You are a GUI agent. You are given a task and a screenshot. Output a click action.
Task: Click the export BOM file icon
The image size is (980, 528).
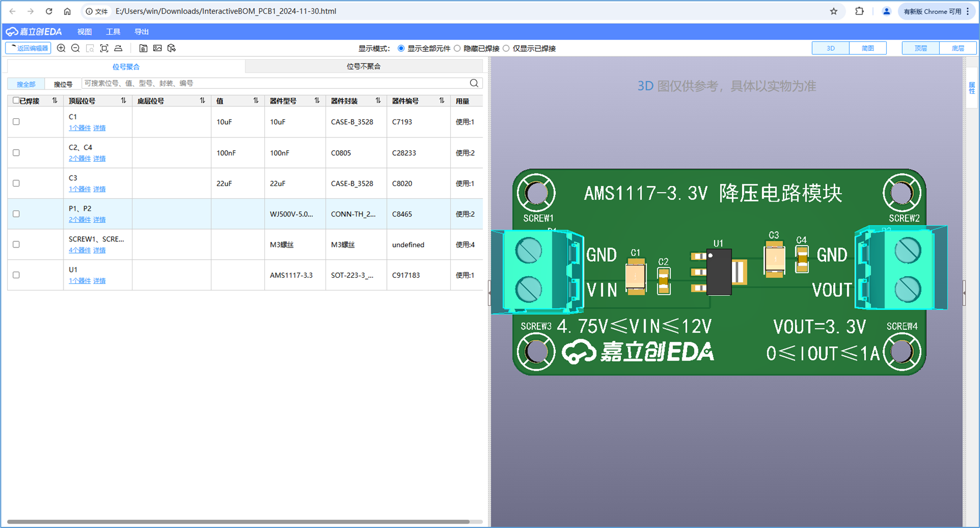143,49
